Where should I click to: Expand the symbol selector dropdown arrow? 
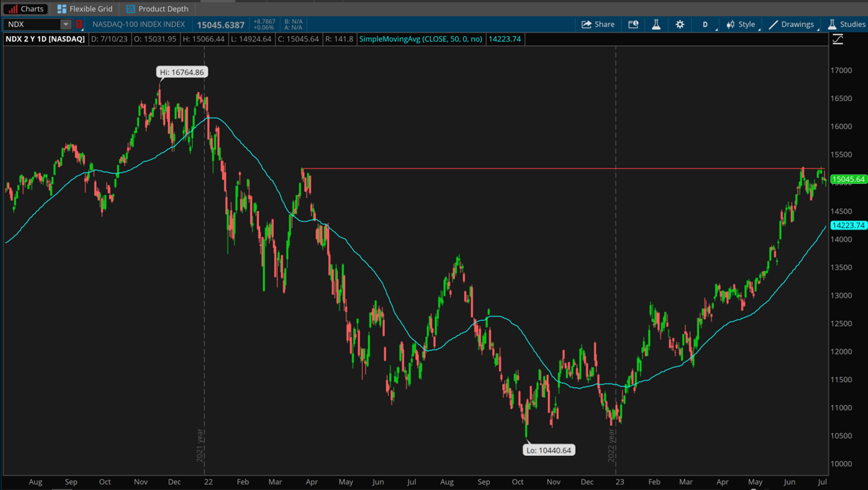tap(66, 24)
